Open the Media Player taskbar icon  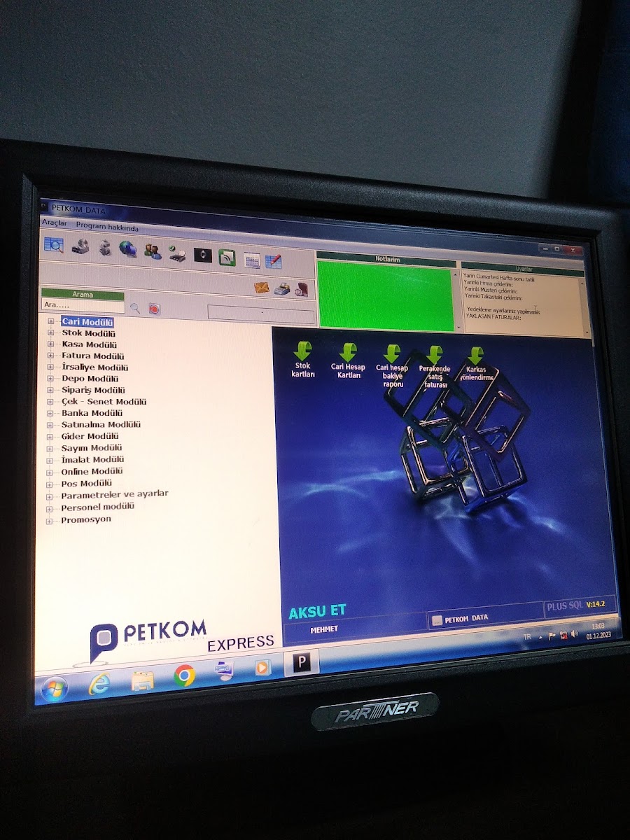(x=262, y=667)
